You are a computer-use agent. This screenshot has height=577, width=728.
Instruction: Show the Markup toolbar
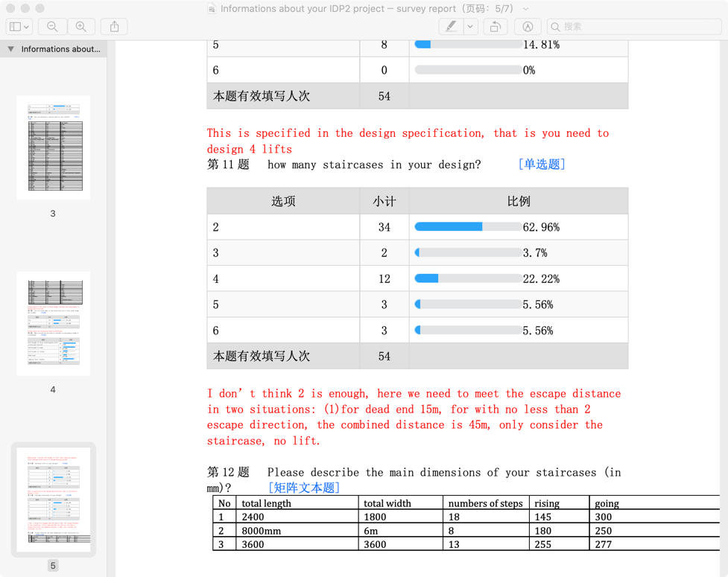click(x=528, y=27)
